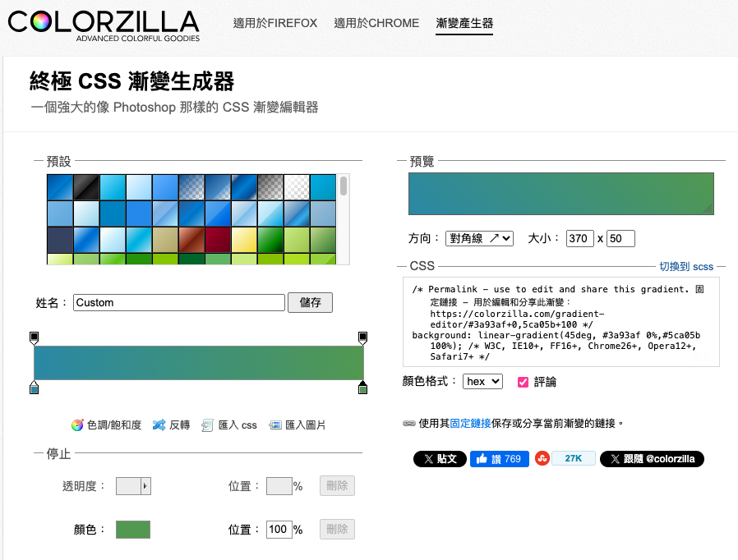Click the preview resize handle corner
Image resolution: width=738 pixels, height=560 pixels.
click(708, 209)
